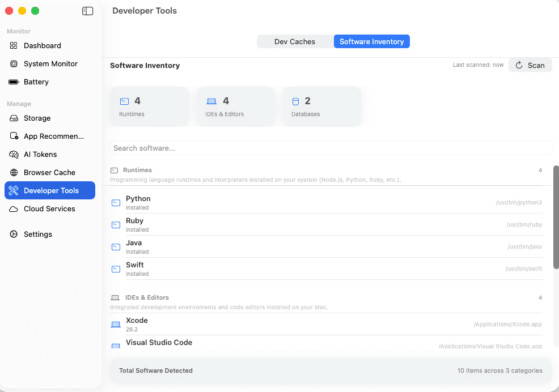Screen dimensions: 559x392
Task: Open AI Tokens in the sidebar
Action: tap(40, 154)
